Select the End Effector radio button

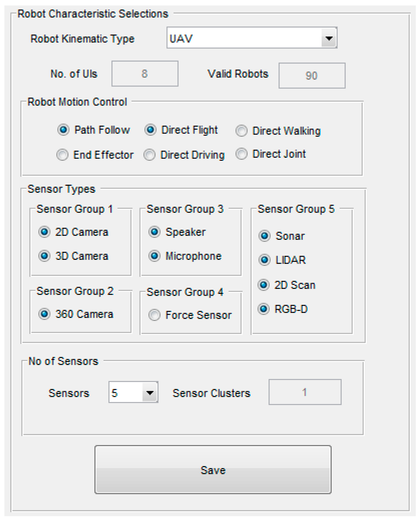(62, 155)
